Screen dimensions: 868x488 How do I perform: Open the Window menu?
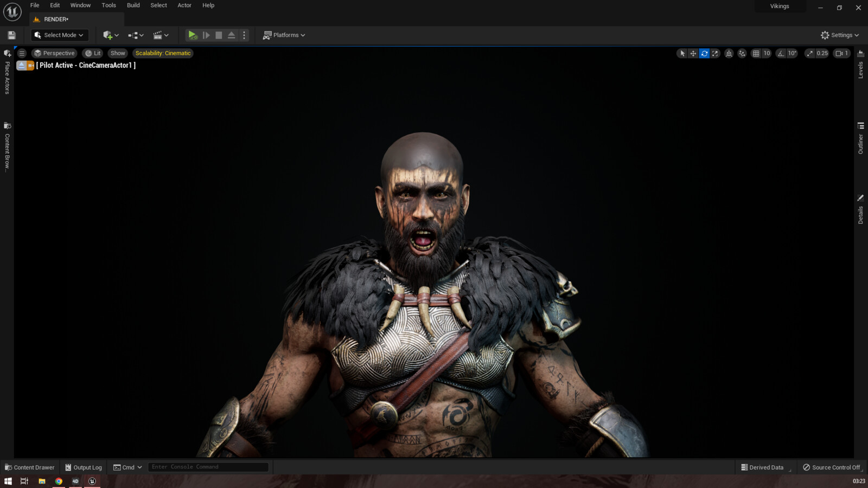pos(80,5)
